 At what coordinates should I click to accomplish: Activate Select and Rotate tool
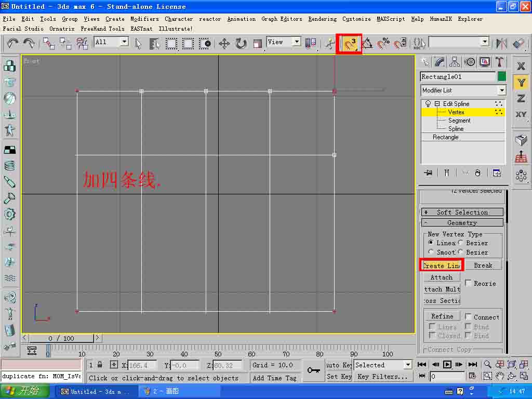(241, 44)
